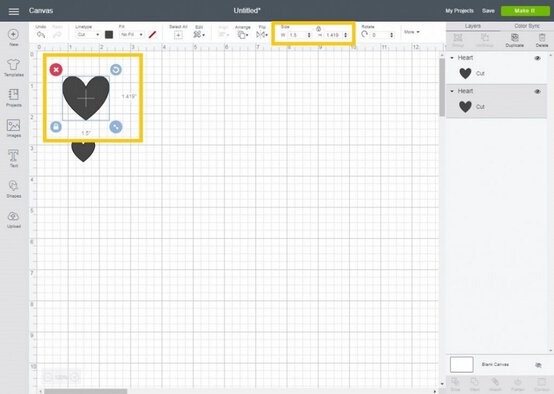The height and width of the screenshot is (394, 554).
Task: Click the canvas horizontal scrollbar
Action: pyautogui.click(x=86, y=391)
